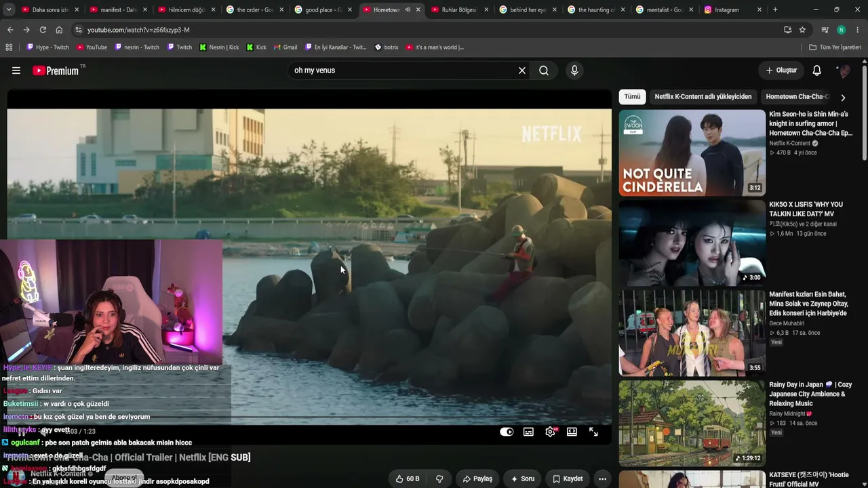Open the YouTube account avatar menu

(844, 70)
